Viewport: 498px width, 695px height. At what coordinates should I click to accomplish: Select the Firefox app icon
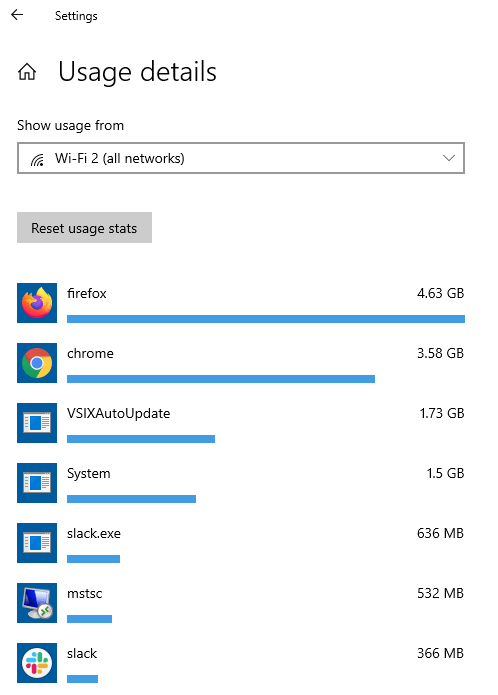(x=37, y=303)
